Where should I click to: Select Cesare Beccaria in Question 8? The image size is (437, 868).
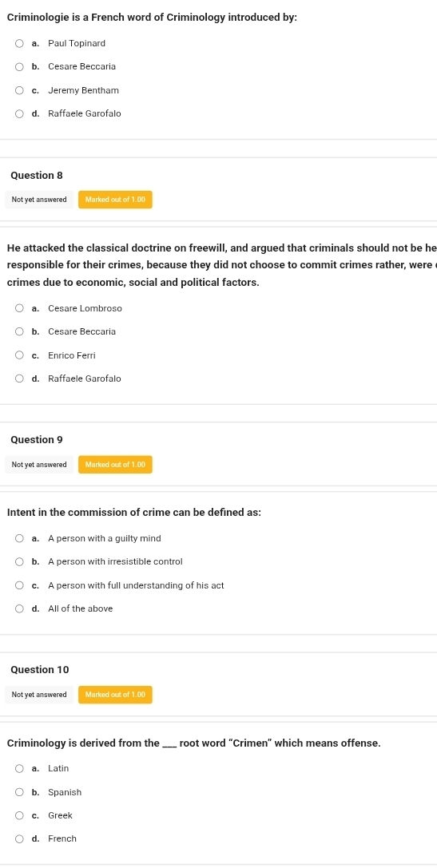[19, 331]
